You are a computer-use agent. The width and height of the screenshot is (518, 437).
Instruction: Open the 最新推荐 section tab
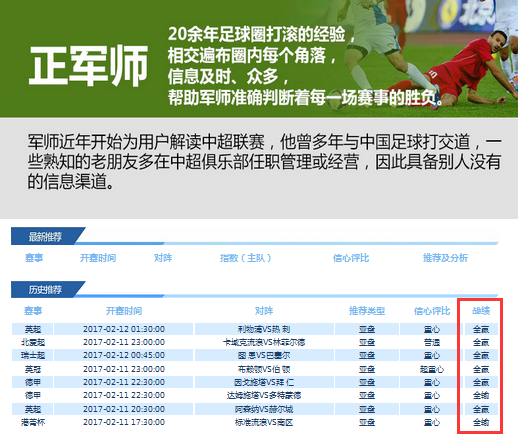45,237
